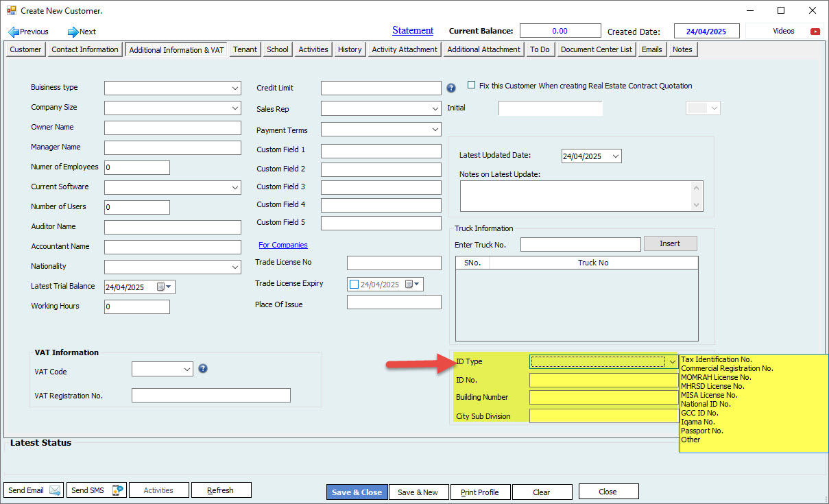Open the Nationality dropdown
829x504 pixels.
click(x=235, y=267)
